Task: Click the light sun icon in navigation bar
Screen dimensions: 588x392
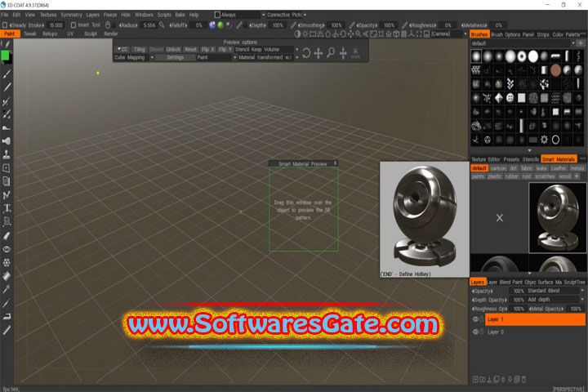Action: click(x=305, y=34)
